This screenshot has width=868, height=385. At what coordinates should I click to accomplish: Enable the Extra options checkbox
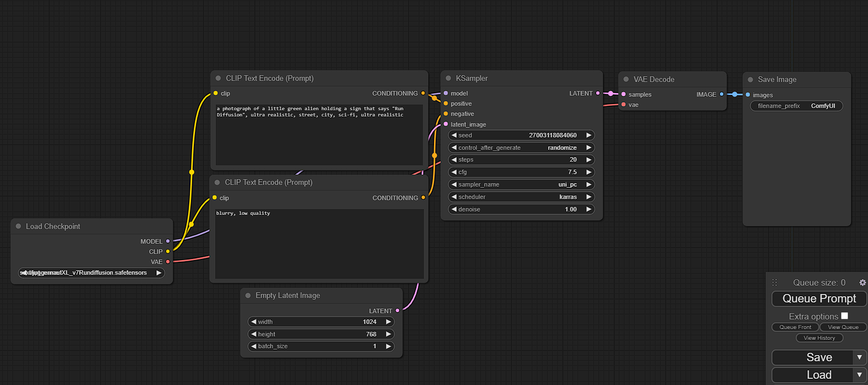[844, 315]
